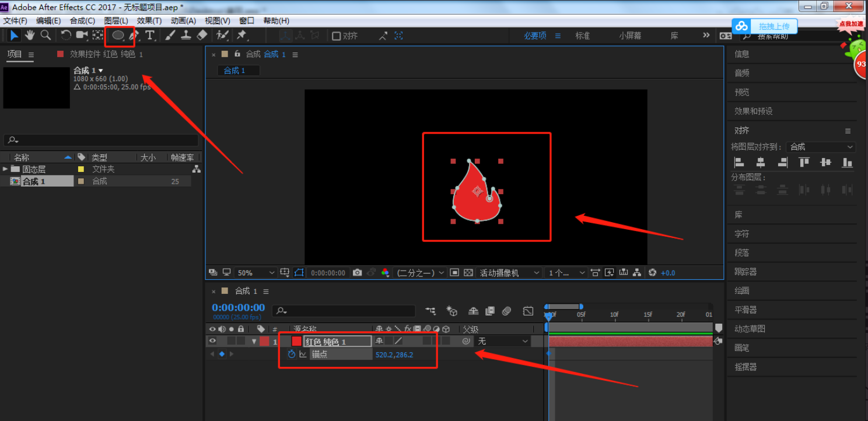
Task: Select the Hand tool
Action: pyautogui.click(x=30, y=36)
